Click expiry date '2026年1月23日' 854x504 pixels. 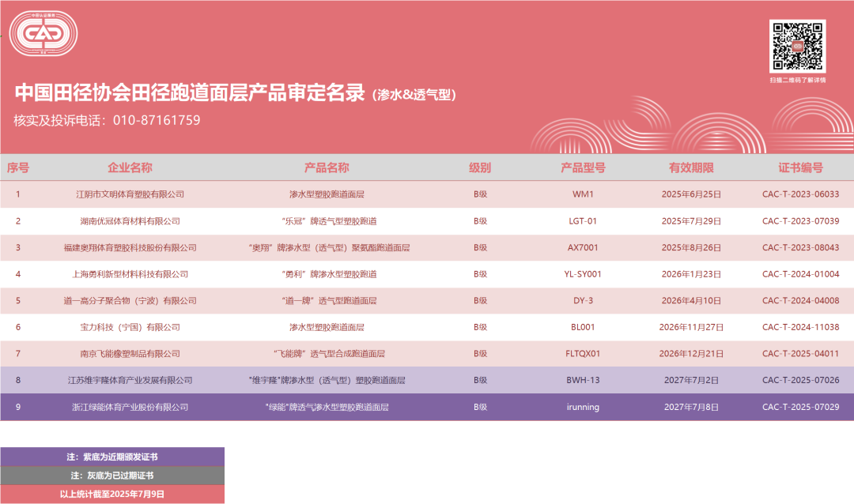[x=691, y=274]
